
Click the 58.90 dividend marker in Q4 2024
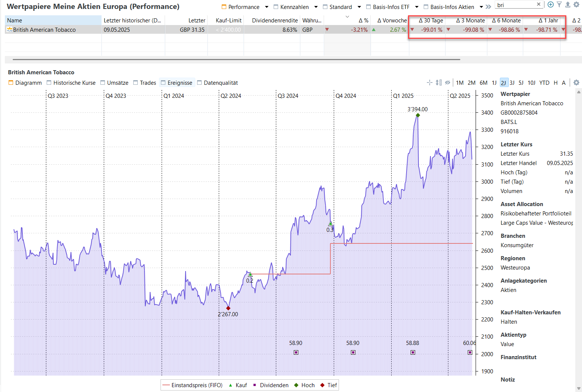pos(353,352)
